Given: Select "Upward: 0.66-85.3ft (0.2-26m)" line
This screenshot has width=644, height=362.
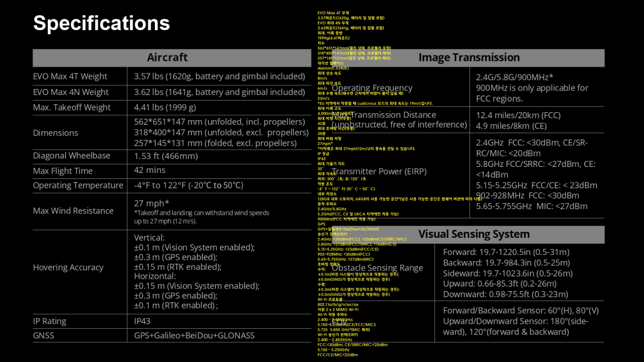Looking at the screenshot, I should click(x=500, y=284).
